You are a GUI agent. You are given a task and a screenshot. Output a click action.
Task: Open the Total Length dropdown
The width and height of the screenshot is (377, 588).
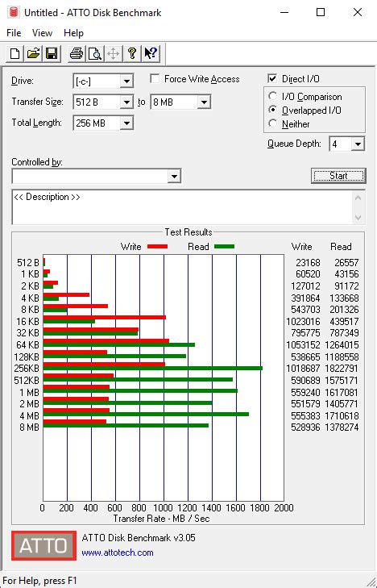[126, 123]
